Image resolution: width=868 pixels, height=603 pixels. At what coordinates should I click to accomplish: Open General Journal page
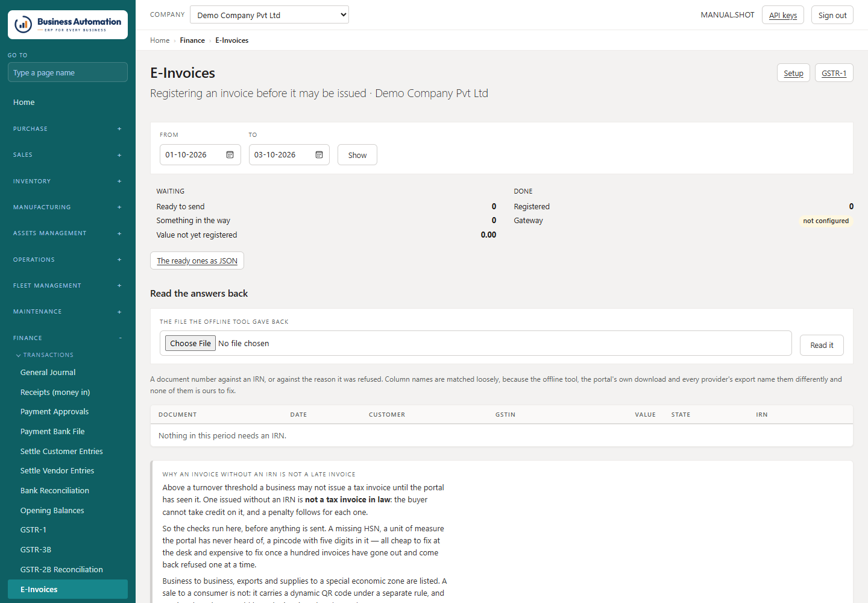(68, 373)
